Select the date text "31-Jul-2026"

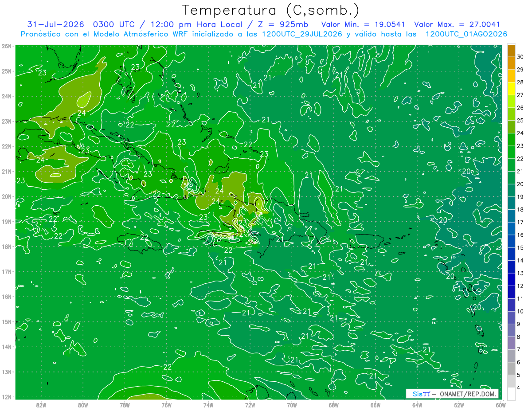click(56, 24)
